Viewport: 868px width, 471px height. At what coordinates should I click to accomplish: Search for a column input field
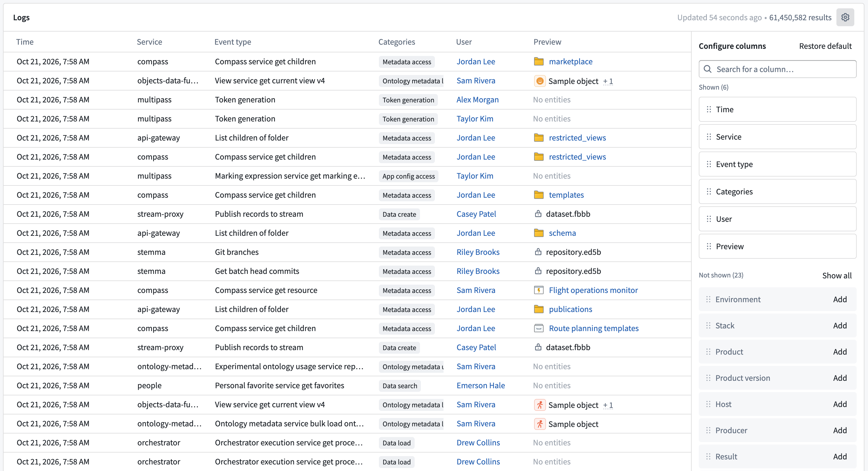coord(777,69)
